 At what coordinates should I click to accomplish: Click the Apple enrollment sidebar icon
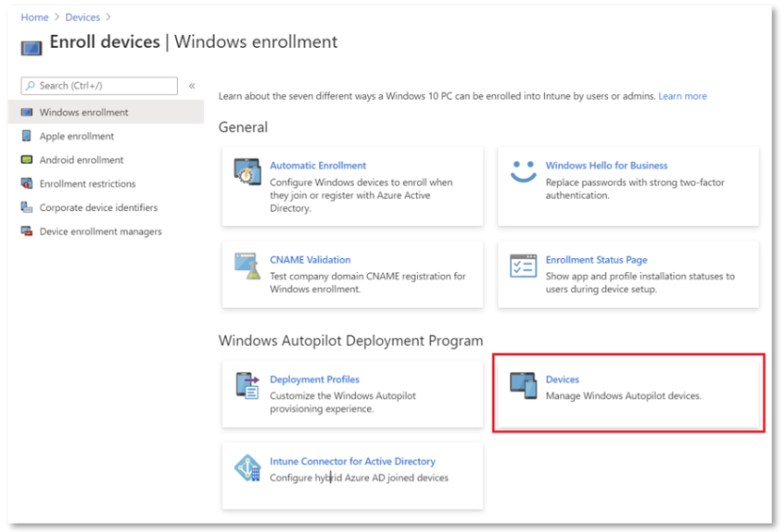coord(27,136)
